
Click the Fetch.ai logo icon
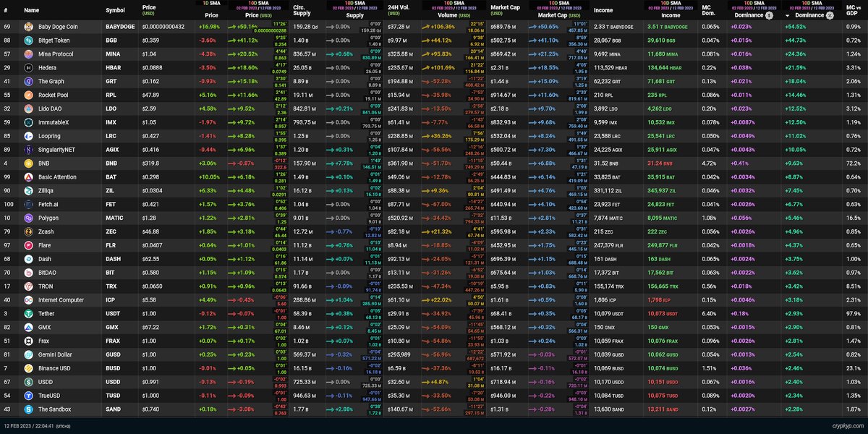(28, 204)
